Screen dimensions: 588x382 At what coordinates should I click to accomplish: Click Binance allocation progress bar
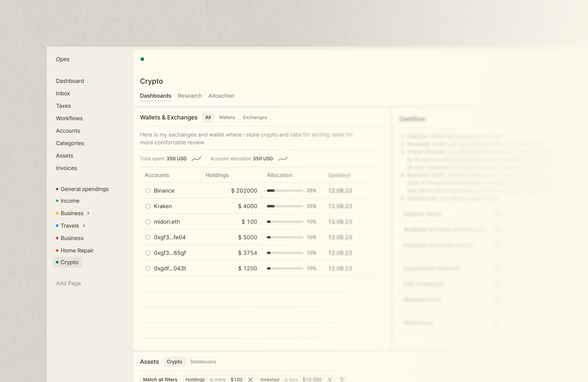[x=285, y=190]
